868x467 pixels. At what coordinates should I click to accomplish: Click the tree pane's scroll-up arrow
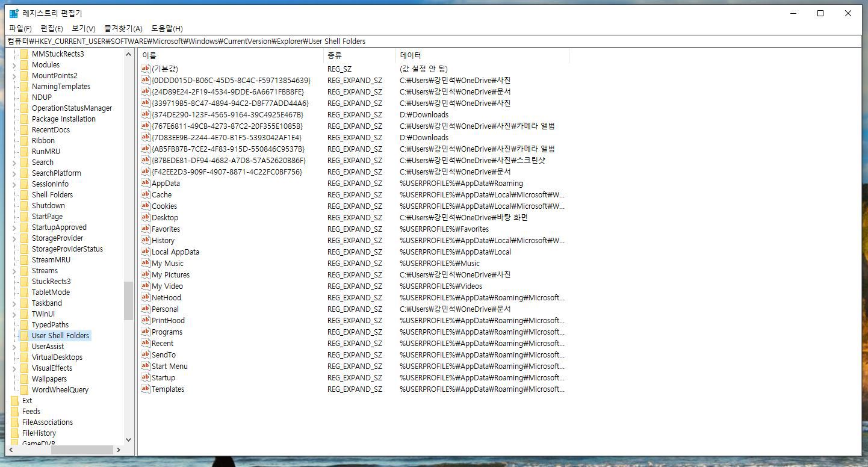point(128,54)
